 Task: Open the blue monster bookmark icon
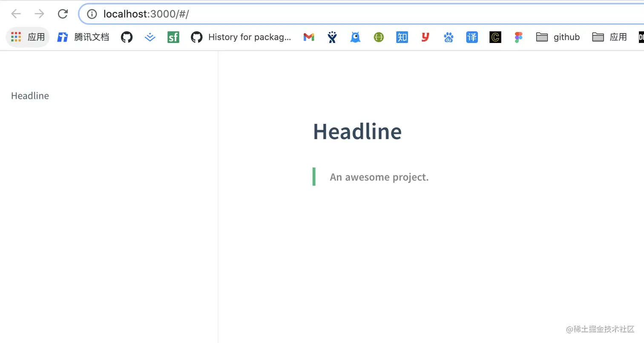pyautogui.click(x=355, y=37)
